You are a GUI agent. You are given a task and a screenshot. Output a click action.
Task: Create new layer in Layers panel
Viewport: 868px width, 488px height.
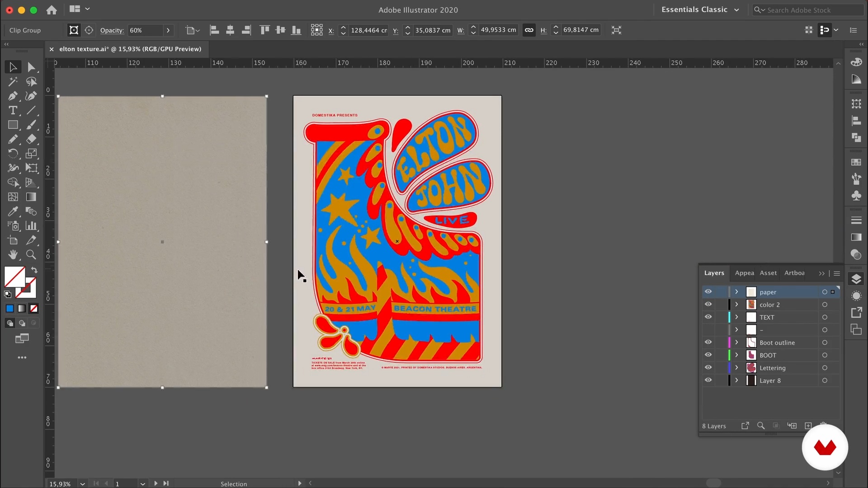point(808,426)
